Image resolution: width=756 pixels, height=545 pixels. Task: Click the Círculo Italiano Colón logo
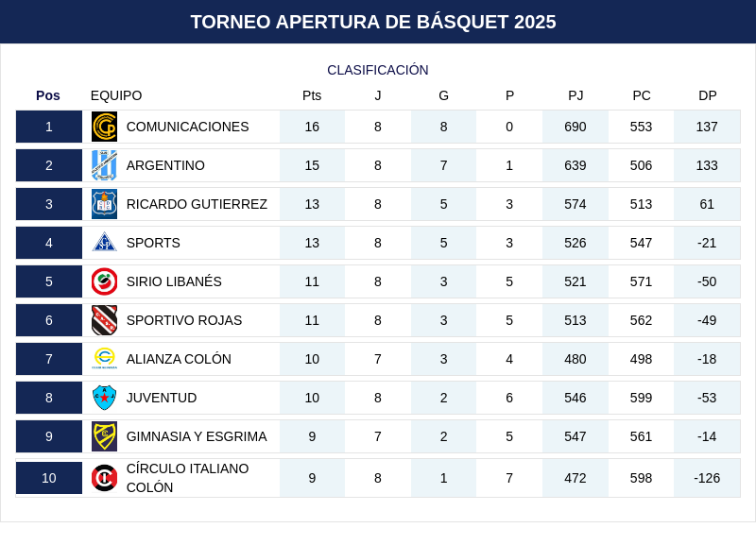coord(104,478)
